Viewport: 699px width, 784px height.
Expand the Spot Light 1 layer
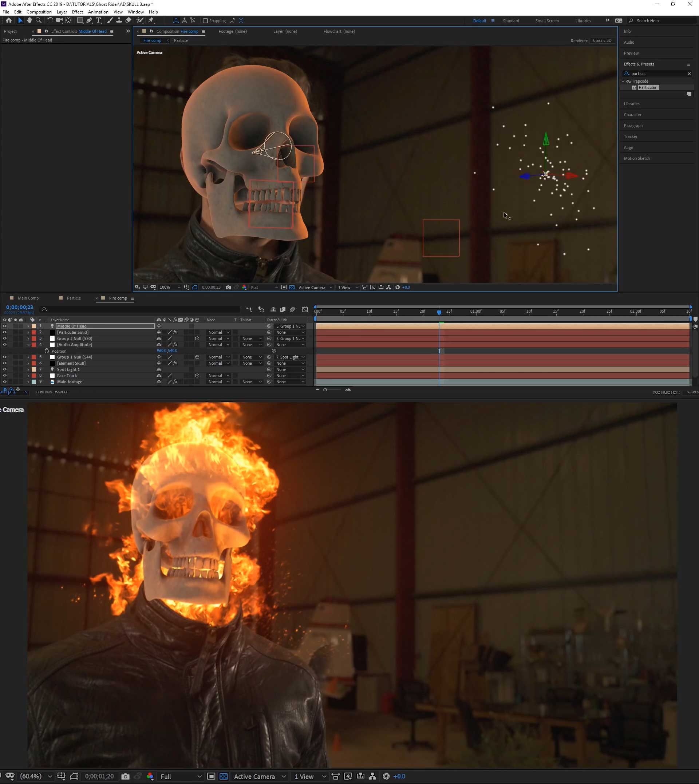coord(28,369)
